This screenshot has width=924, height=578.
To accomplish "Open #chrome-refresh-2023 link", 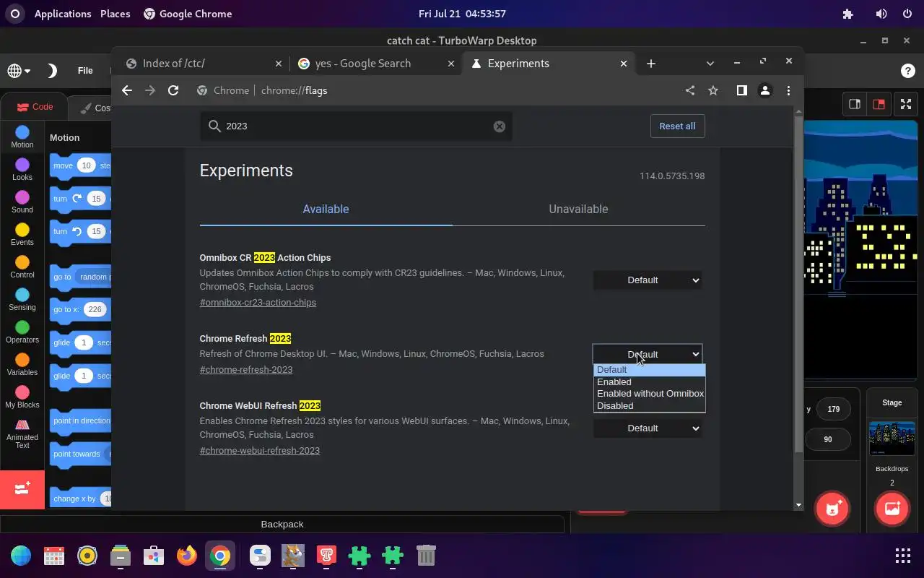I will (x=246, y=369).
